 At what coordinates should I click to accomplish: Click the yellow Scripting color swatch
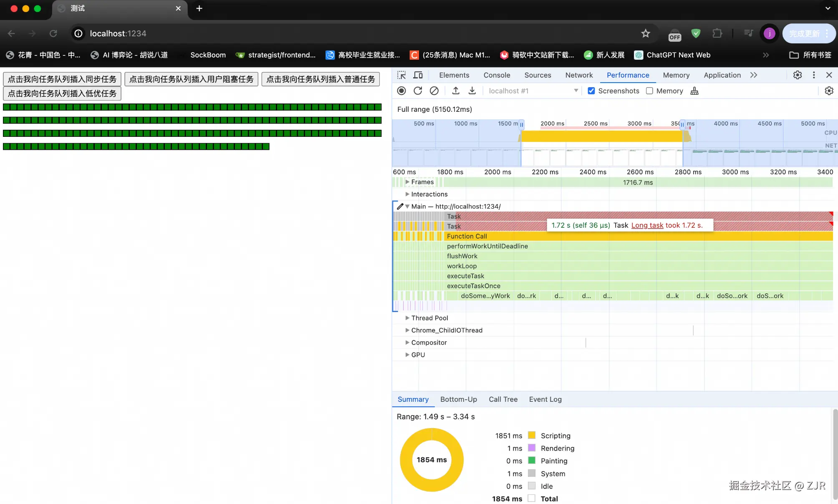(x=532, y=435)
